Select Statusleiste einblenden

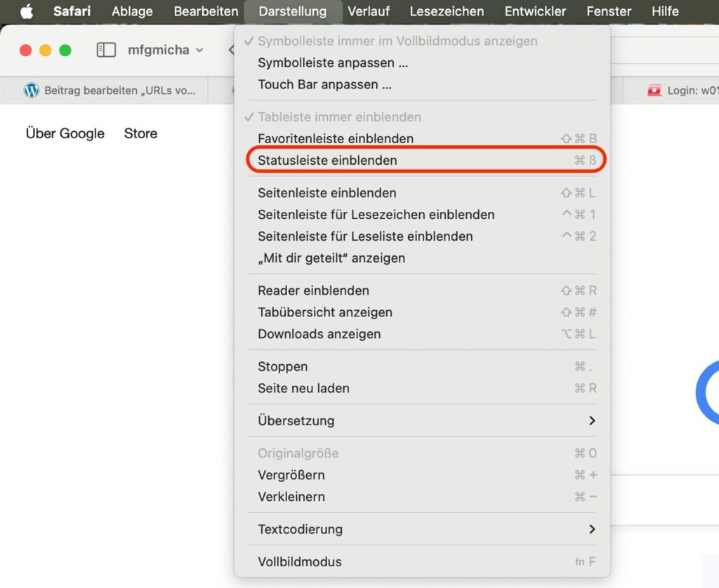[422, 161]
